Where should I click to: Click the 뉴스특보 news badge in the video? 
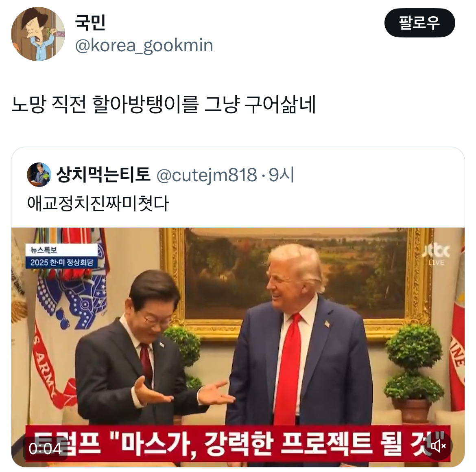click(x=44, y=250)
